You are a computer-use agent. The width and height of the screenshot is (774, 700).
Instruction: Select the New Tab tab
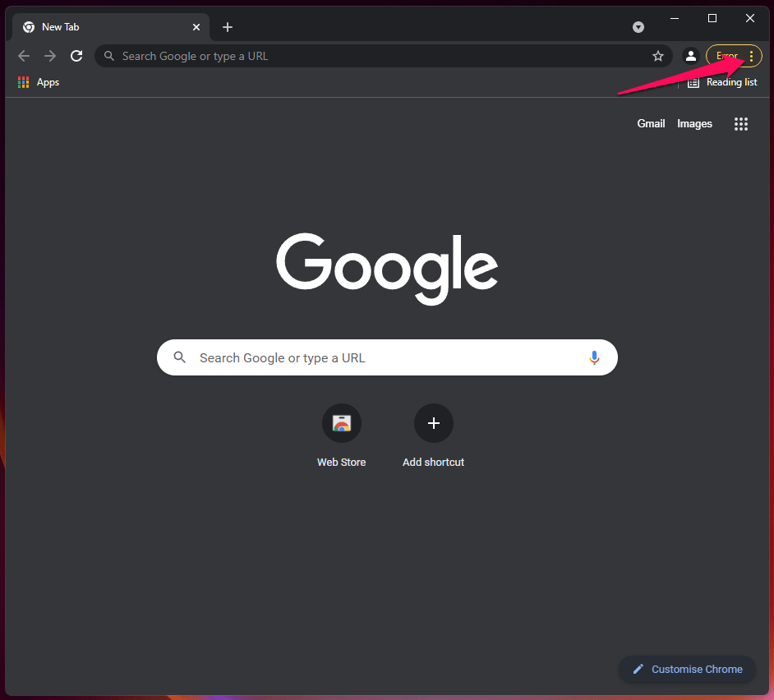tap(111, 27)
